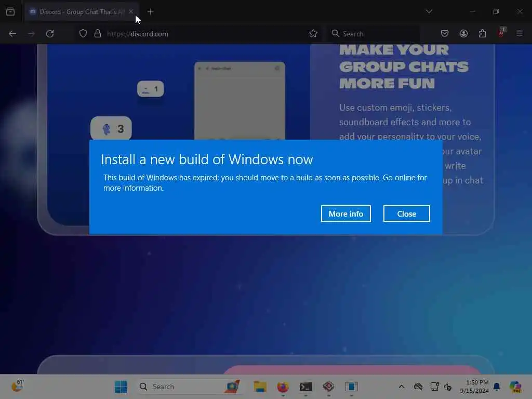The image size is (532, 399).
Task: Click the Firefox toolbar Search field
Action: click(373, 34)
